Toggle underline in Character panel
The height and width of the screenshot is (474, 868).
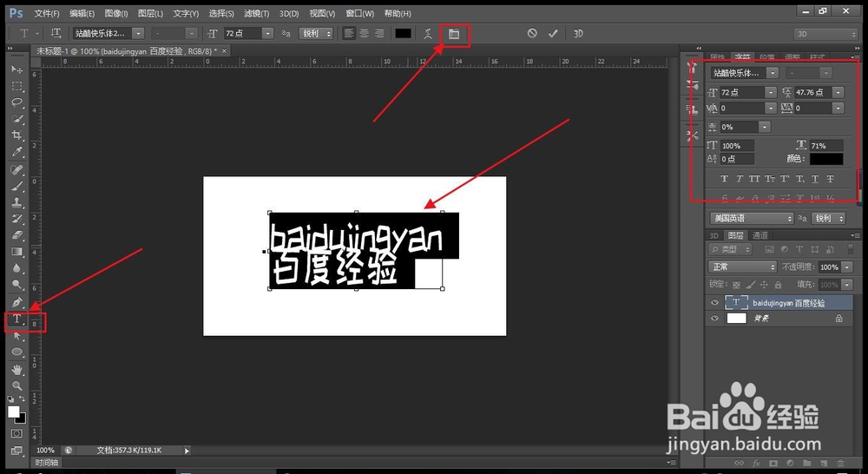815,179
